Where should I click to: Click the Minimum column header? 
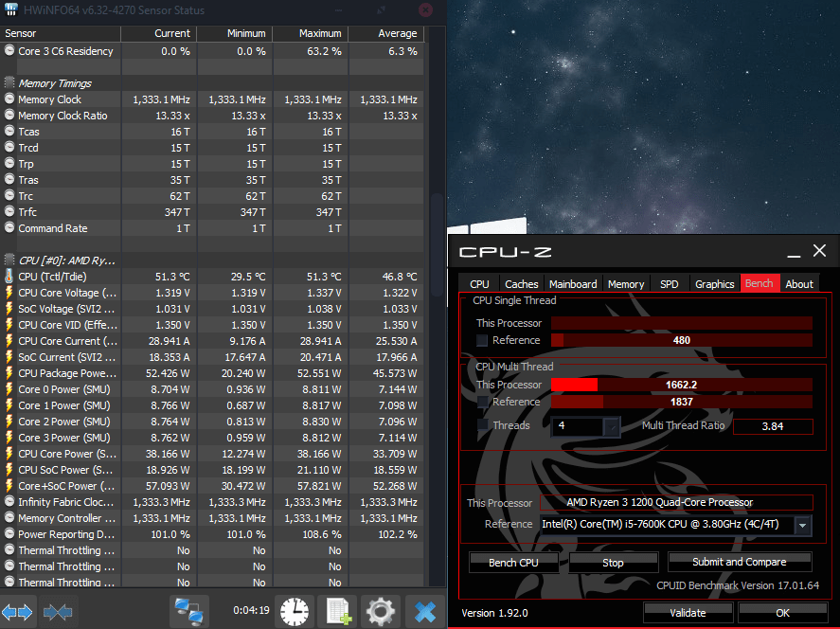(x=235, y=33)
